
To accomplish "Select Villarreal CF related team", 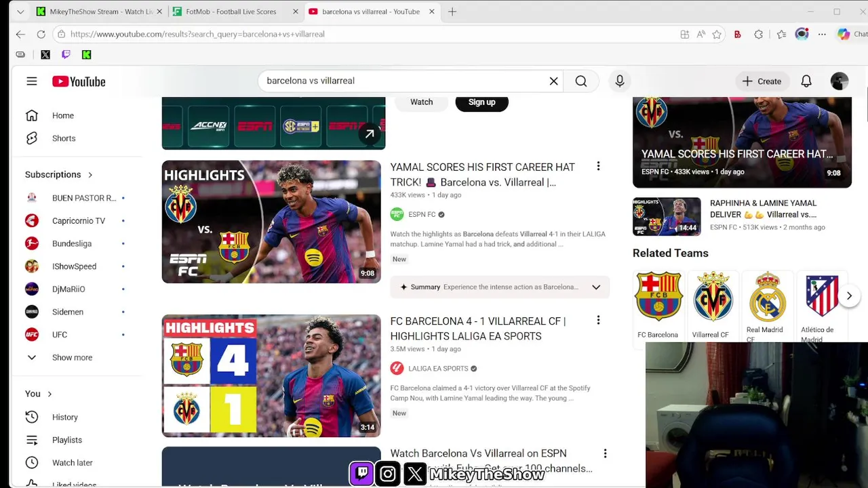I will click(712, 304).
